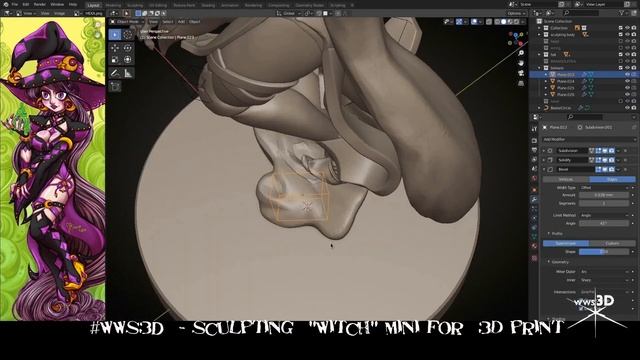Hide Plane.013 with its eye icon
The width and height of the screenshot is (640, 360).
[x=627, y=75]
